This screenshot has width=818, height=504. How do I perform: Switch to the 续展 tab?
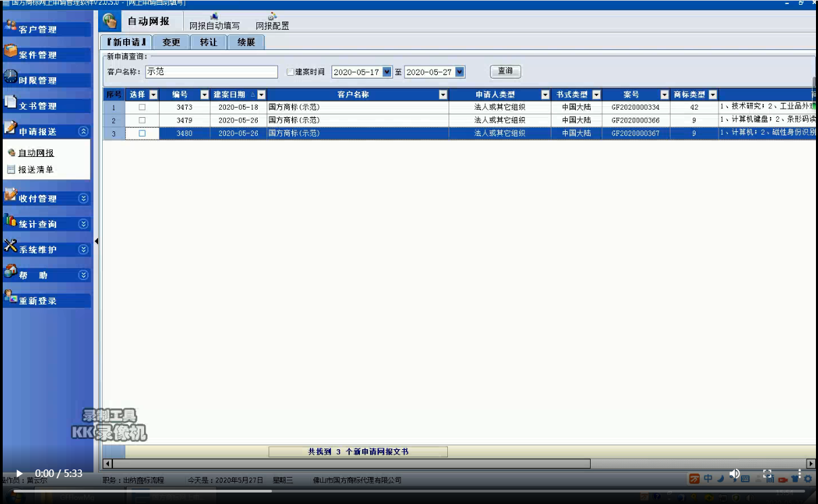[246, 42]
